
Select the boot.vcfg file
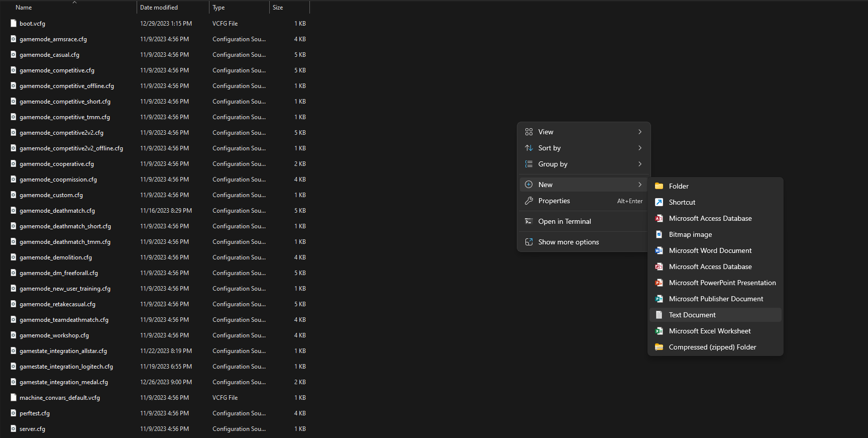(x=32, y=24)
